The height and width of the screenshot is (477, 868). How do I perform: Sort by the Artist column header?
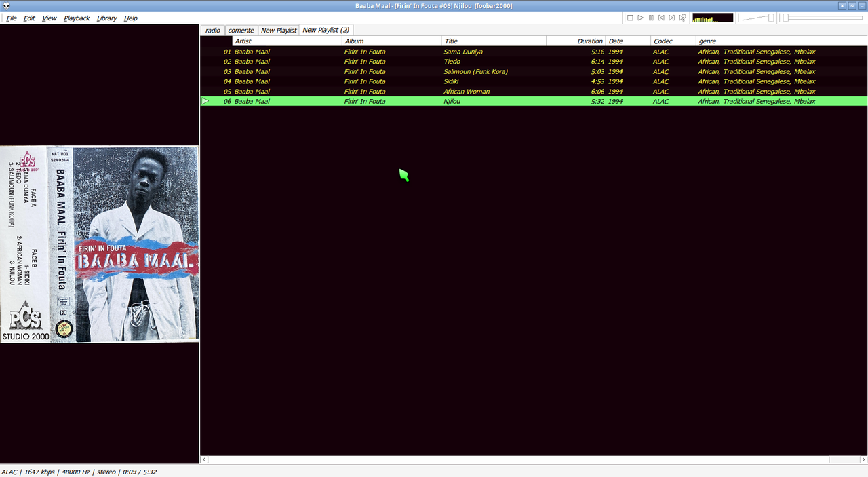287,41
